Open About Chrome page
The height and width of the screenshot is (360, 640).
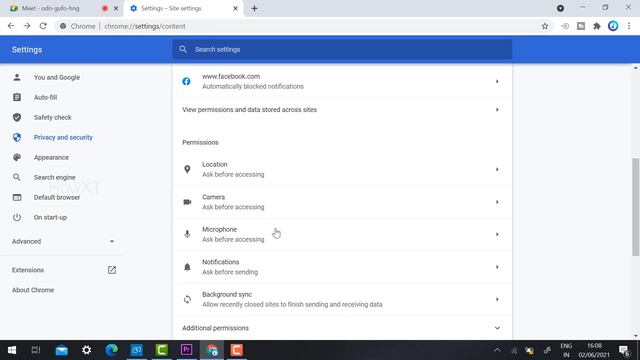pyautogui.click(x=33, y=290)
